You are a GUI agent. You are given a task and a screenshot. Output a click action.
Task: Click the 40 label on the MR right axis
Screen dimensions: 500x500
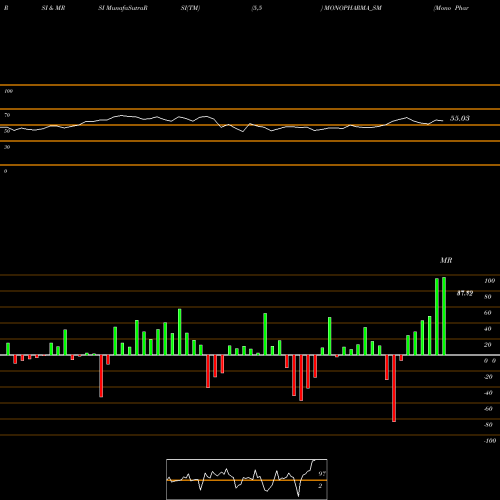tap(488, 329)
